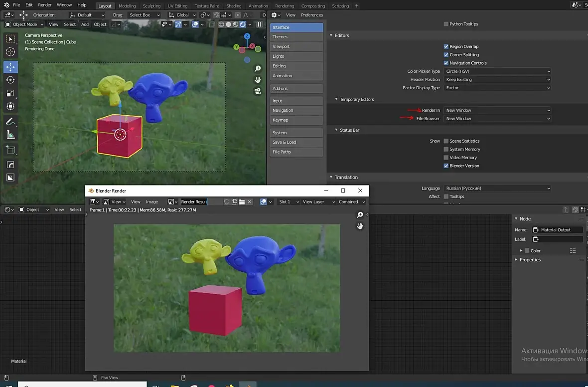Enable the Scene Statistics checkbox
Viewport: 588px width, 387px height.
(446, 141)
